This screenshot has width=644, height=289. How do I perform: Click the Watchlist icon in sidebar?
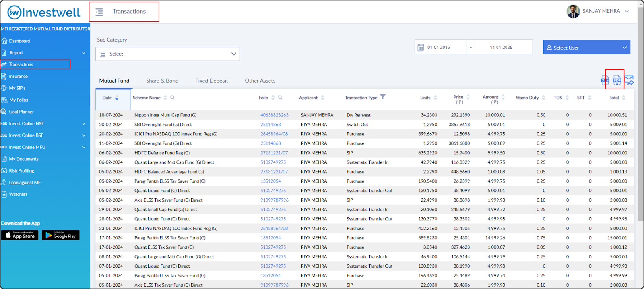[x=4, y=194]
